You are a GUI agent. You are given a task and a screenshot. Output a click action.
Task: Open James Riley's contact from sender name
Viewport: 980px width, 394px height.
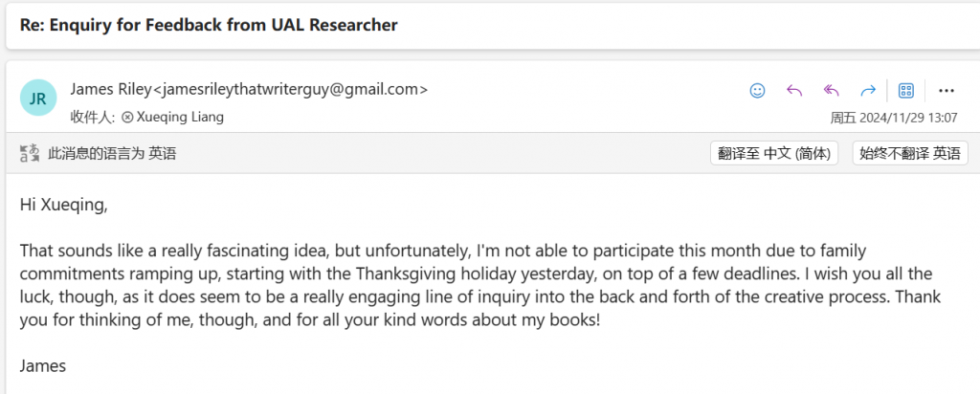pos(111,89)
